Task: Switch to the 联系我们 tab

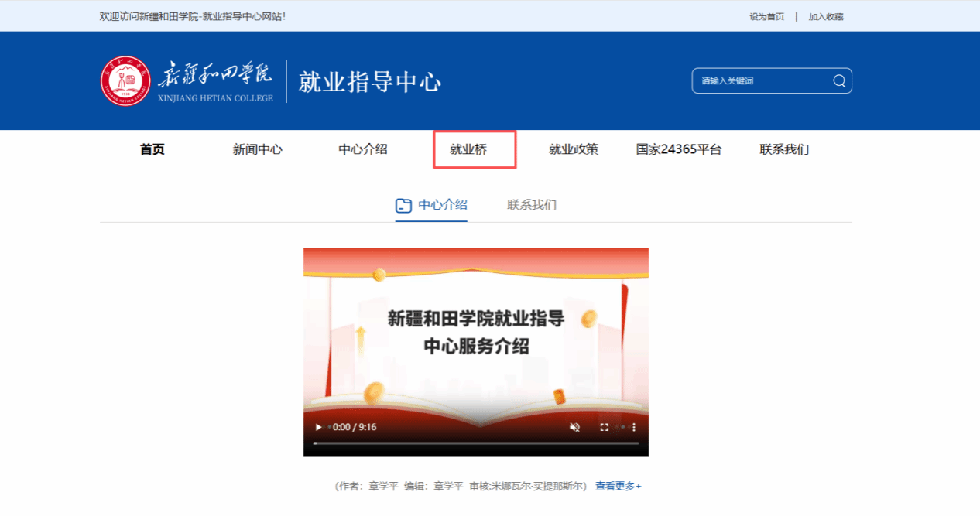Action: (x=531, y=205)
